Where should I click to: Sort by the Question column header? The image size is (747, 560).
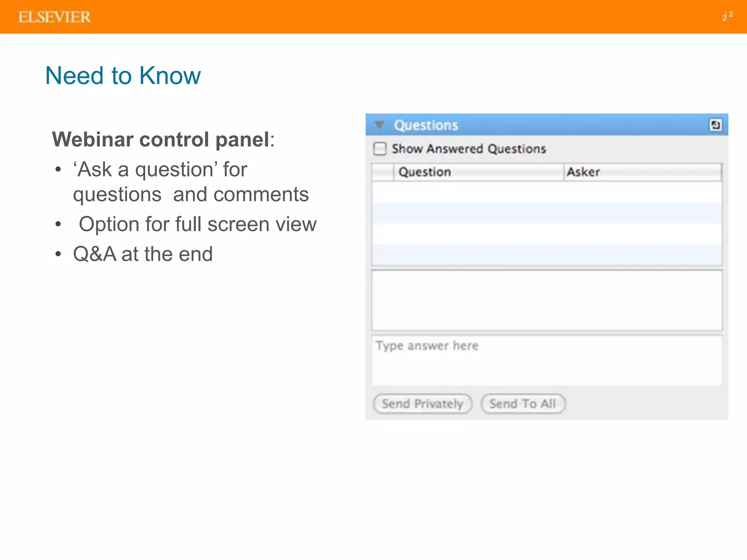(478, 172)
